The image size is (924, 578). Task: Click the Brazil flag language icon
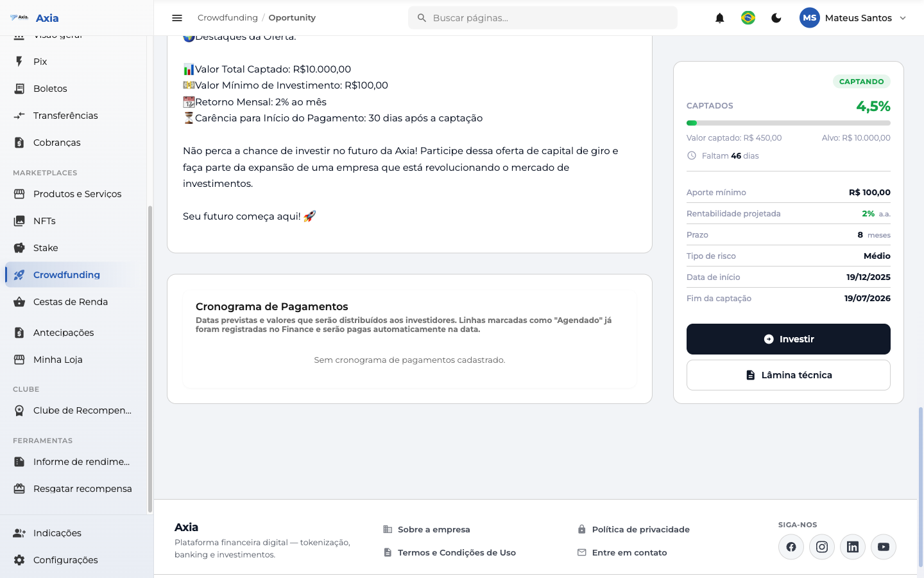click(748, 18)
